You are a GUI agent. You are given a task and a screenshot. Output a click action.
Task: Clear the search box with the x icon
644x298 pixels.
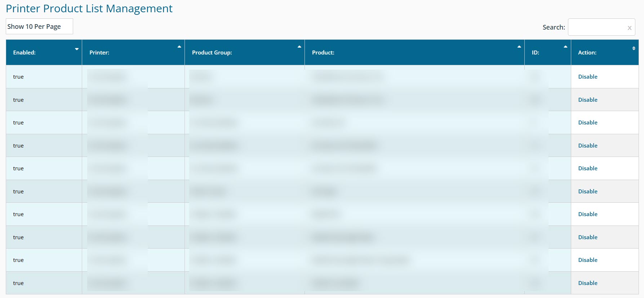[x=629, y=28]
